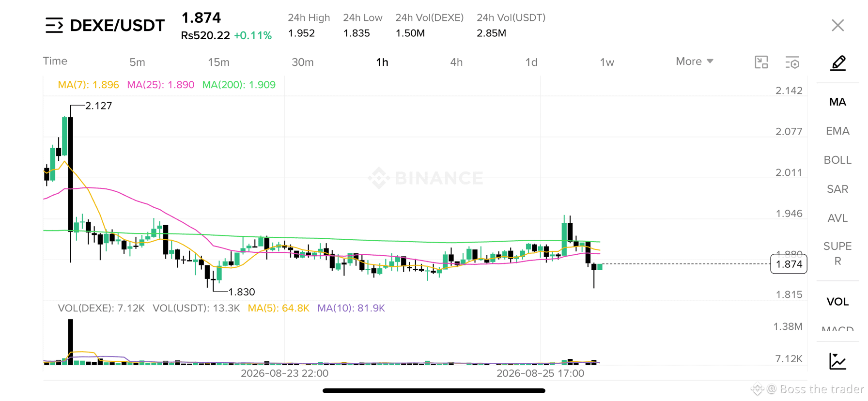Tap the 2026-08-25 17:00 time label
Screen dimensions: 868x401
(x=541, y=373)
